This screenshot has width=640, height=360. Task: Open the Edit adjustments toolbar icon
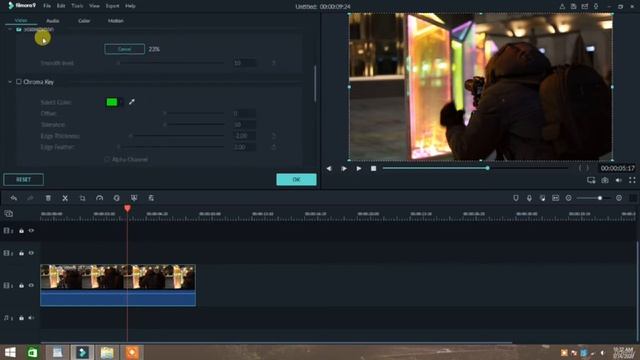click(151, 198)
